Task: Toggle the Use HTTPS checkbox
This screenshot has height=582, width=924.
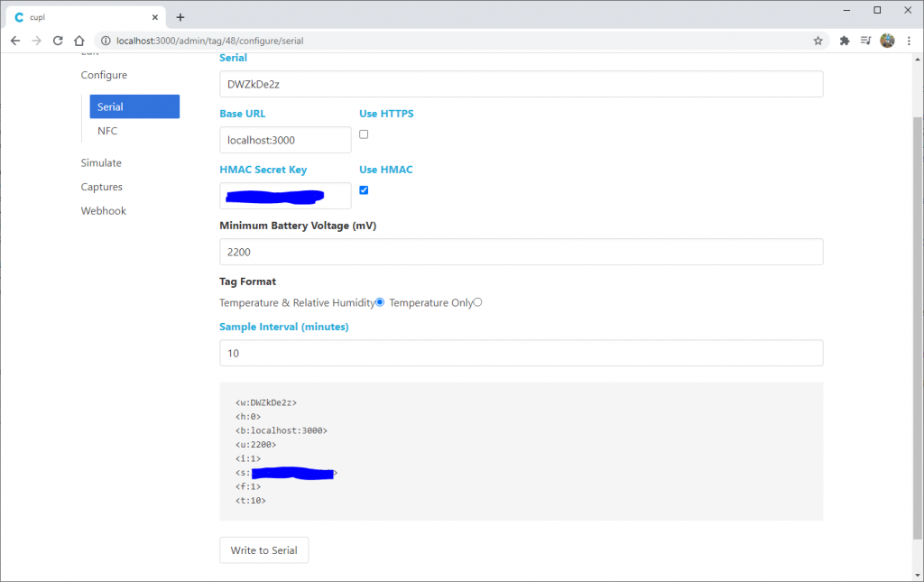Action: (x=364, y=134)
